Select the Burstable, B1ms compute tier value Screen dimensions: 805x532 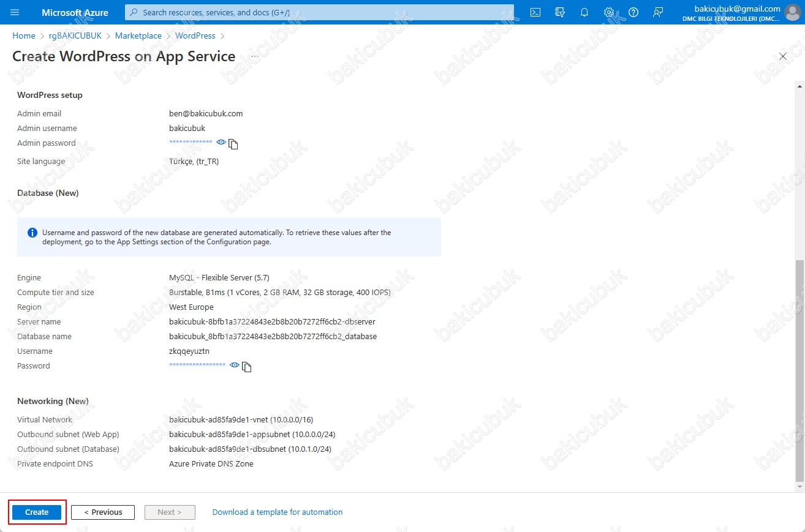coord(280,293)
